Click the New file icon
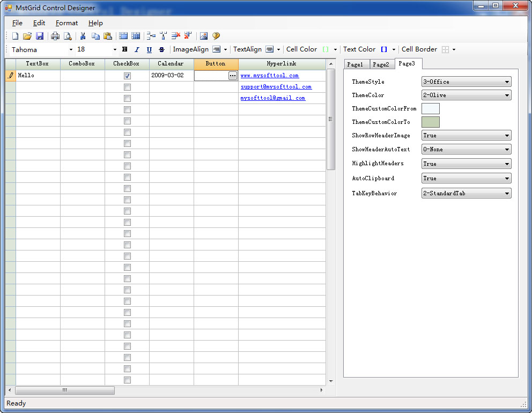532x413 pixels. [15, 36]
